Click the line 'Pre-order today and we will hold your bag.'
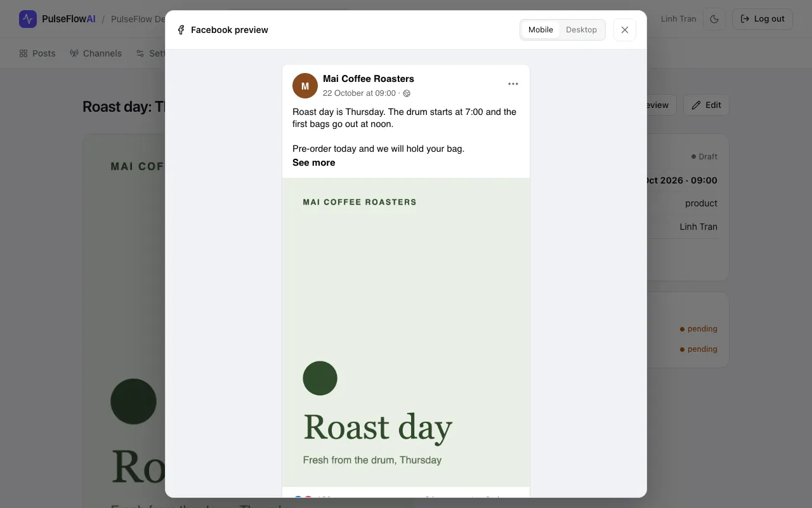This screenshot has height=508, width=812. (x=379, y=149)
